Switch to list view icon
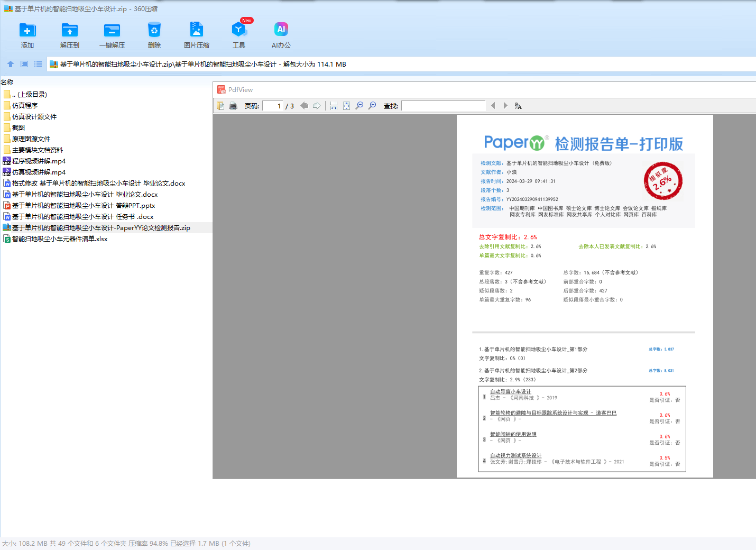The width and height of the screenshot is (756, 550). click(38, 64)
